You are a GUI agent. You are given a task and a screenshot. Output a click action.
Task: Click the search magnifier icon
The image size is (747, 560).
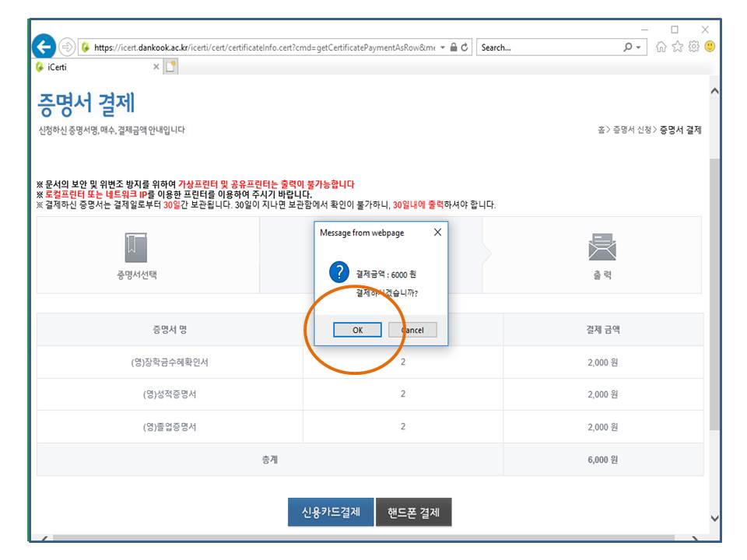(629, 47)
